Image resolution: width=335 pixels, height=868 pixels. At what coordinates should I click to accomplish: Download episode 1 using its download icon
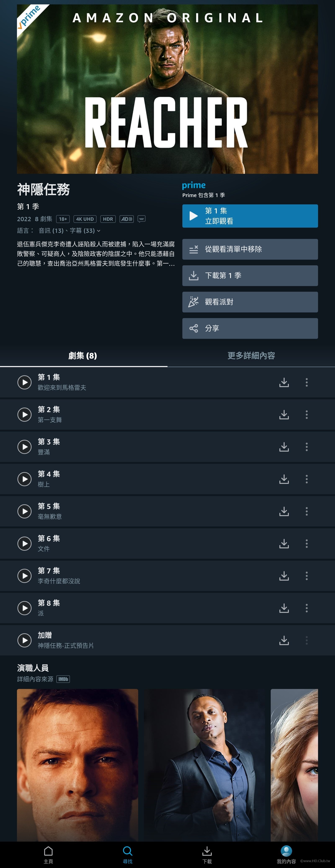[284, 382]
